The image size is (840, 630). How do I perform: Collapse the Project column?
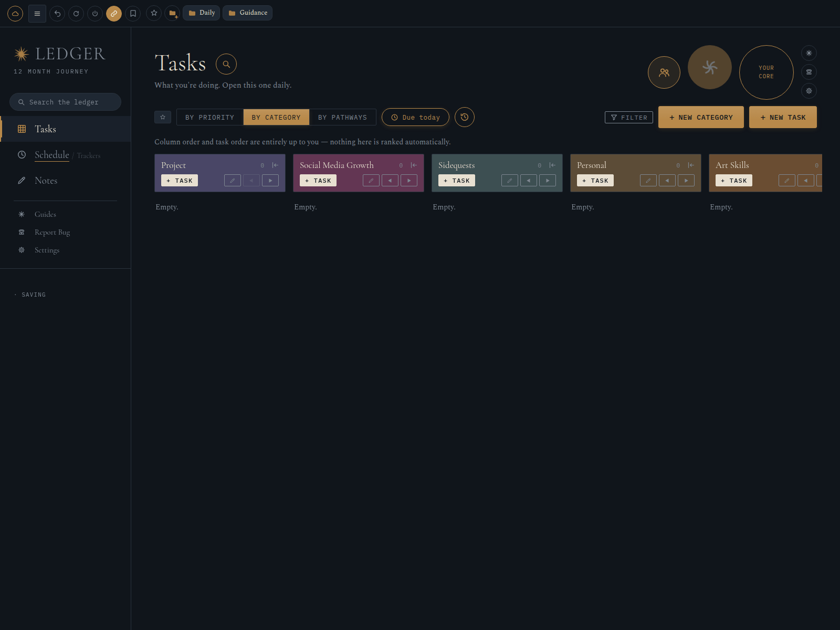click(275, 165)
